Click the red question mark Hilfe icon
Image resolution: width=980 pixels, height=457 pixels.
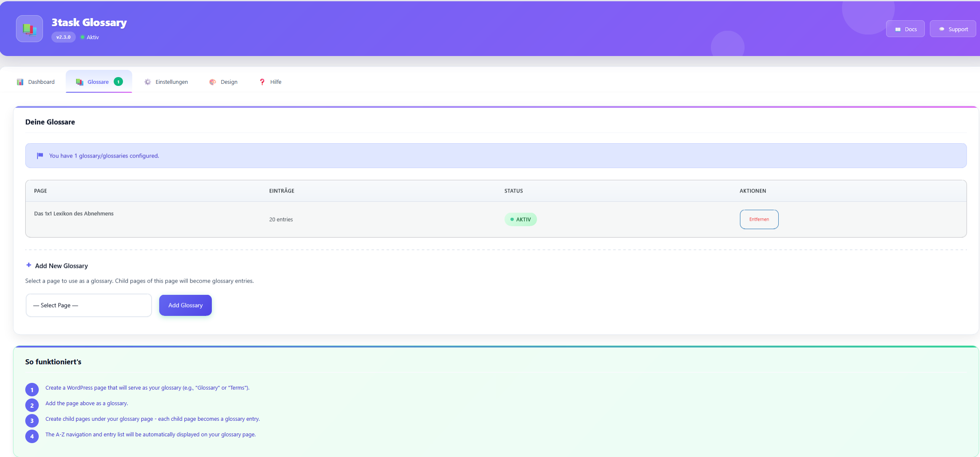point(262,82)
